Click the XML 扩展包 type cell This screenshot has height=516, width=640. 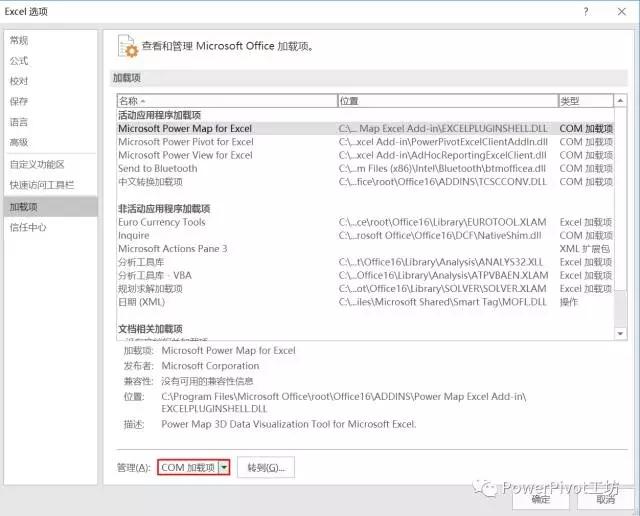[584, 249]
